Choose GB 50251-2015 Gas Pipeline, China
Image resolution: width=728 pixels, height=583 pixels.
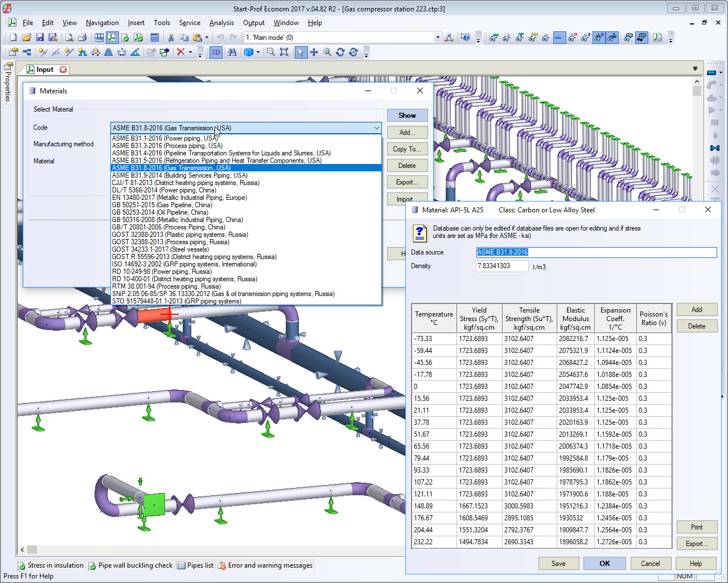246,205
